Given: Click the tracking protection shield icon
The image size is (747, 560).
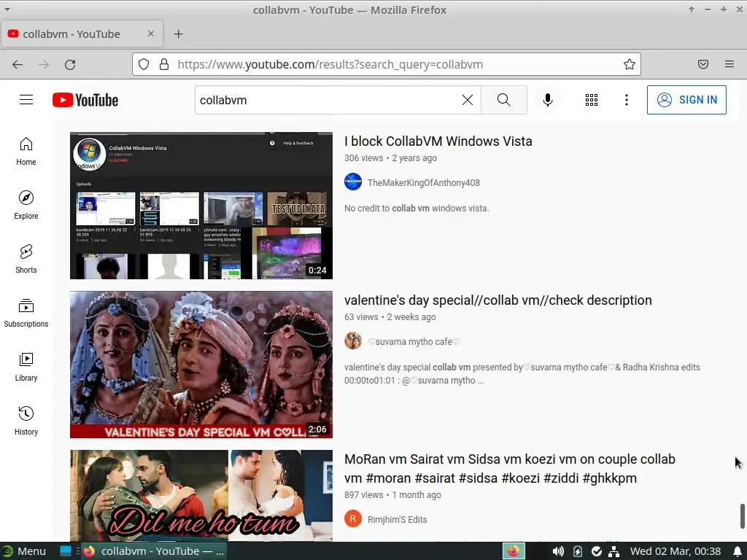Looking at the screenshot, I should click(144, 64).
